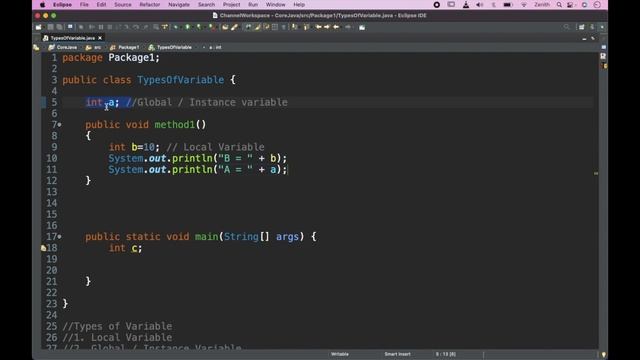Click the Save toolbar icon
This screenshot has width=640, height=360.
click(50, 27)
